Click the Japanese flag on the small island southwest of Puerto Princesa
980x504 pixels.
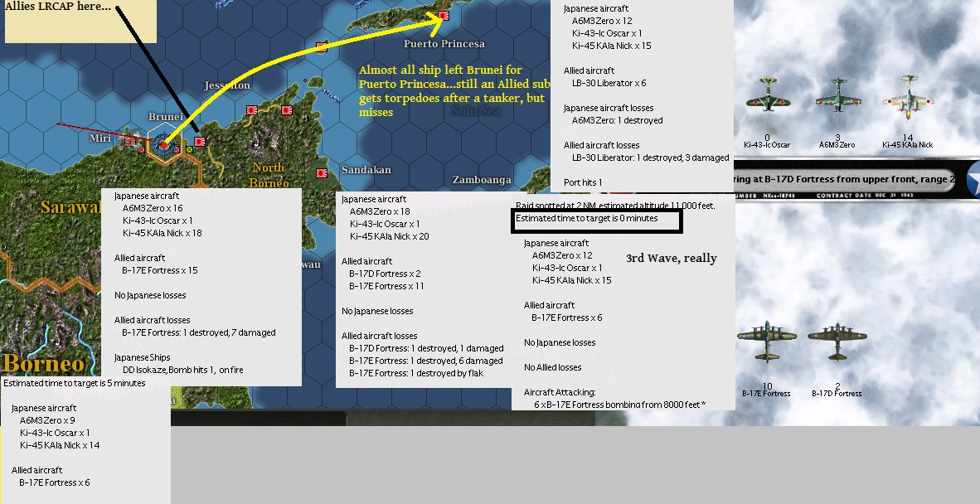coord(322,47)
